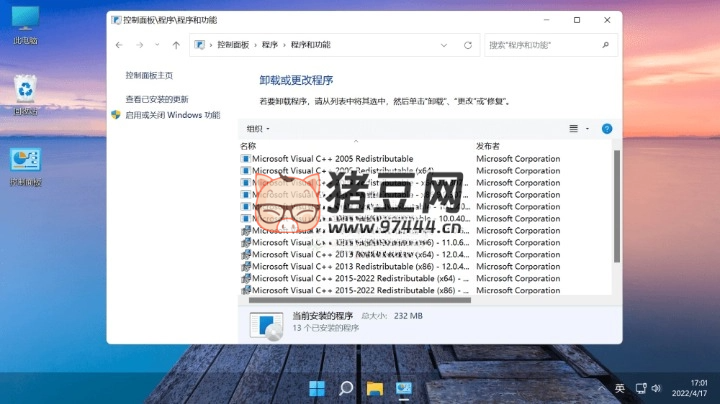This screenshot has width=720, height=404.
Task: Click the 程序 breadcrumb in address bar
Action: [x=269, y=45]
